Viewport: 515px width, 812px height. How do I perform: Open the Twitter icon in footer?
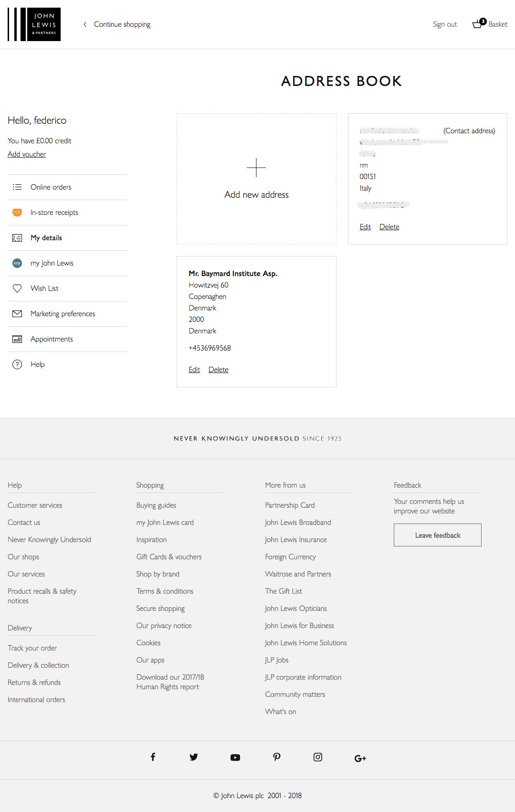click(x=194, y=757)
